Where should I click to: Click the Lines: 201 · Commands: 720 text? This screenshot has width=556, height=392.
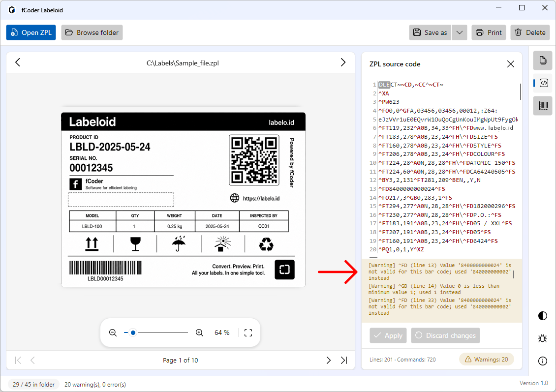pos(402,360)
